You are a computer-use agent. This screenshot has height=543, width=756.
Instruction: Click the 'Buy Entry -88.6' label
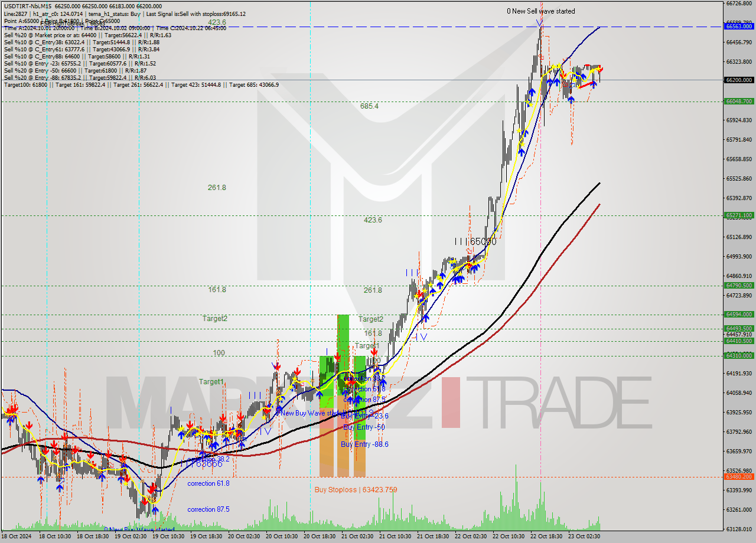click(x=364, y=444)
